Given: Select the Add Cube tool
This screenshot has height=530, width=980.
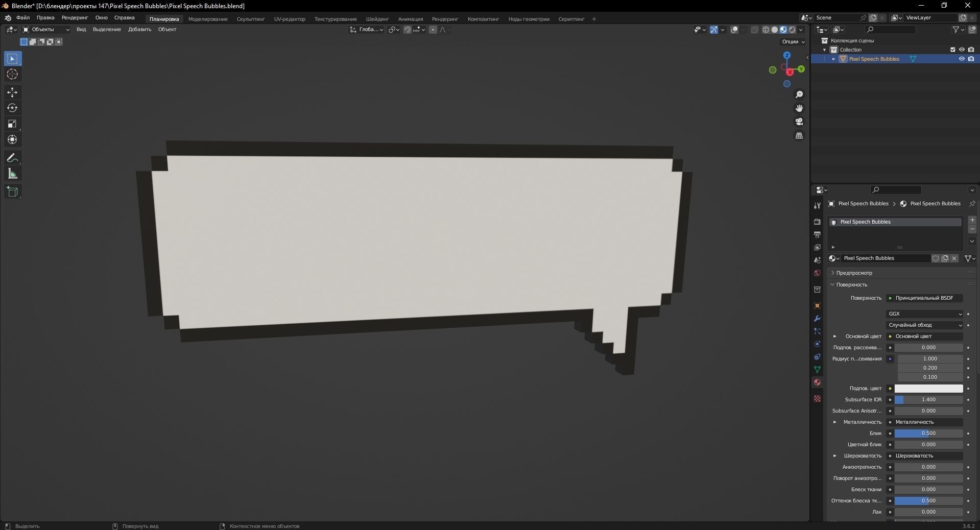Looking at the screenshot, I should point(12,192).
